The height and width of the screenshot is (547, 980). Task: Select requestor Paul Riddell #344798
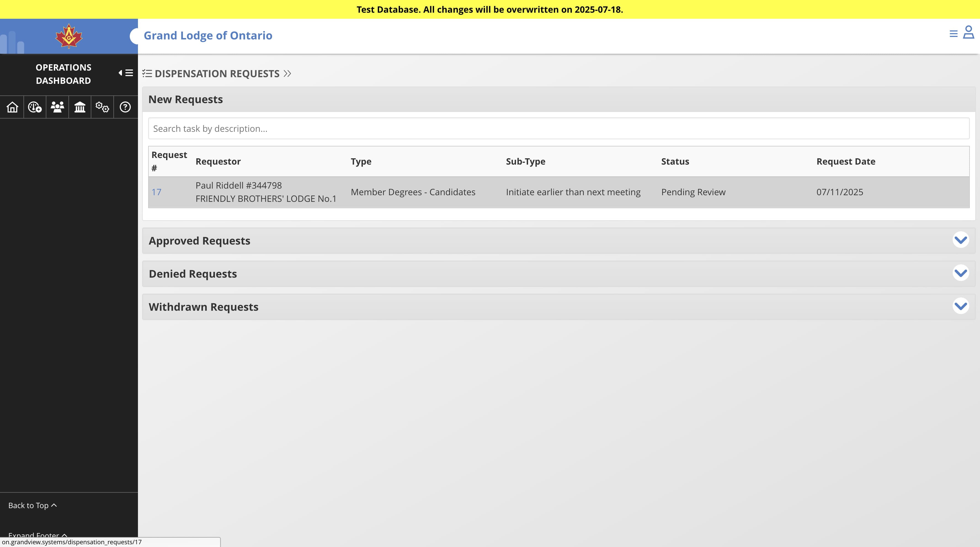pyautogui.click(x=239, y=186)
